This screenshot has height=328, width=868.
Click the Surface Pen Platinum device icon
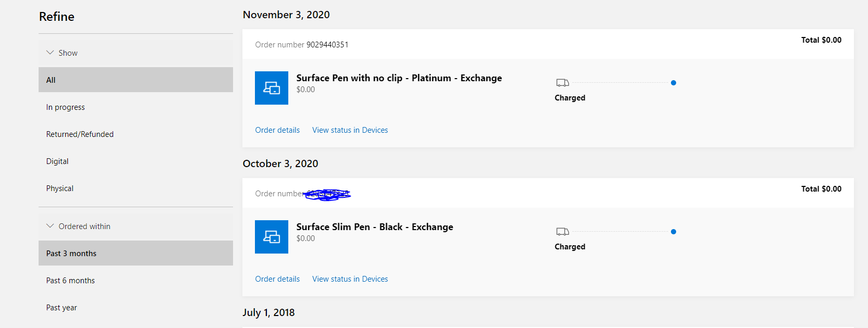click(272, 88)
